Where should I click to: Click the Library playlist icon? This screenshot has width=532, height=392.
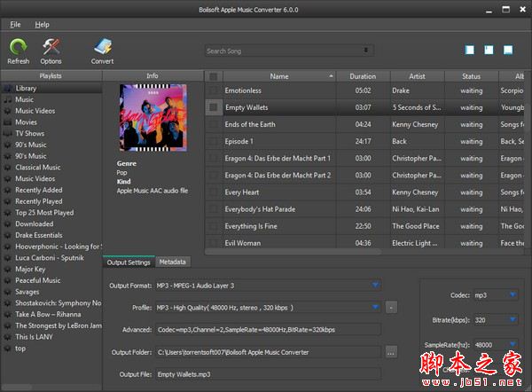(7, 89)
